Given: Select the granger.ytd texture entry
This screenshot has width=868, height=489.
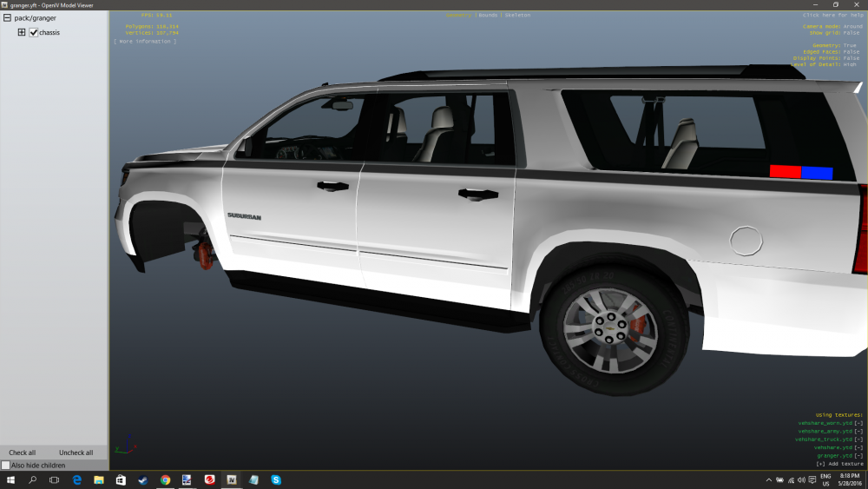Looking at the screenshot, I should click(x=834, y=456).
